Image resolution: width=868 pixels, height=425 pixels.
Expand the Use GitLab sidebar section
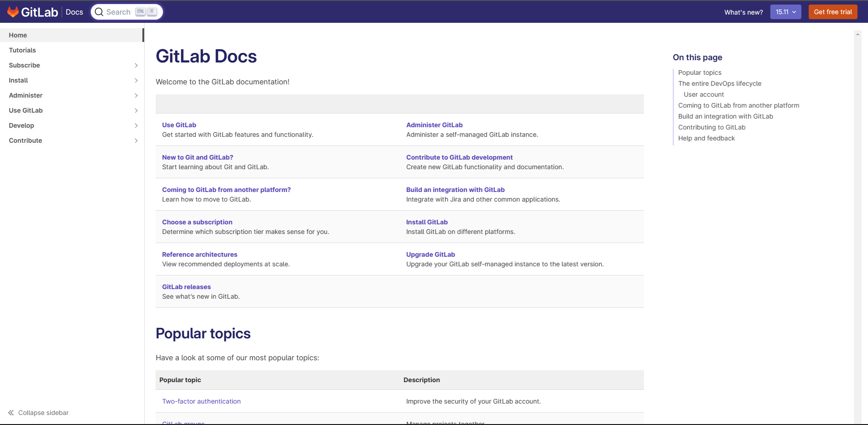click(136, 110)
